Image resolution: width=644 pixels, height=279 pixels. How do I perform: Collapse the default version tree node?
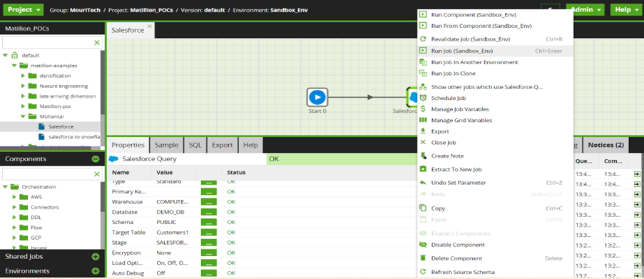[x=5, y=55]
